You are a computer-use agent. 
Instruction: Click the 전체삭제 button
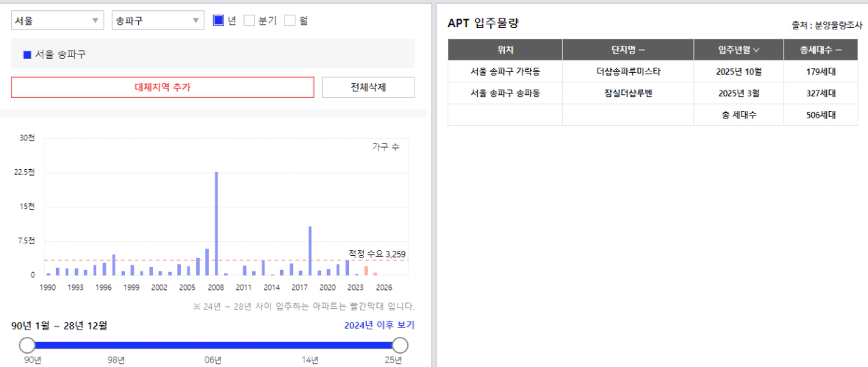(x=368, y=87)
